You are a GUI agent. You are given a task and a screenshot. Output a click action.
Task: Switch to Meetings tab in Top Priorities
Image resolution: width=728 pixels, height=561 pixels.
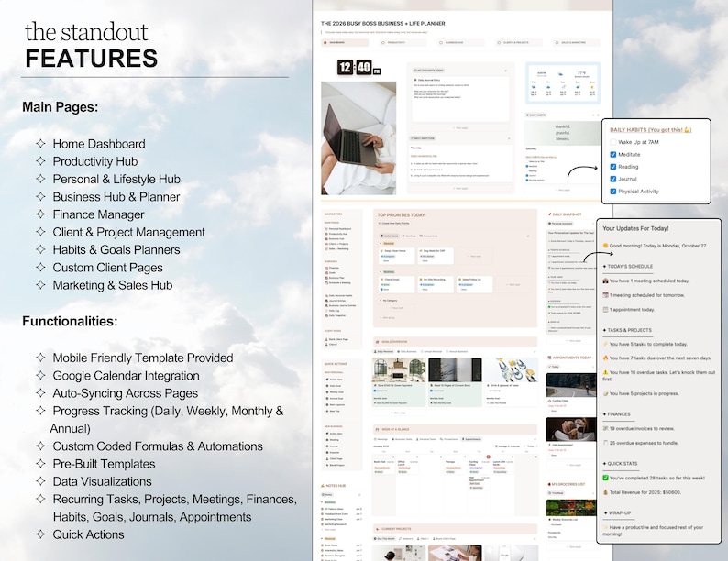coord(410,236)
